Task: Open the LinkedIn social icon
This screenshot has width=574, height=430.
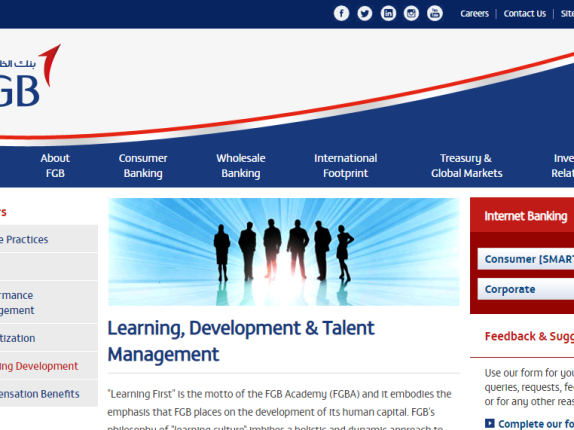Action: (x=388, y=14)
